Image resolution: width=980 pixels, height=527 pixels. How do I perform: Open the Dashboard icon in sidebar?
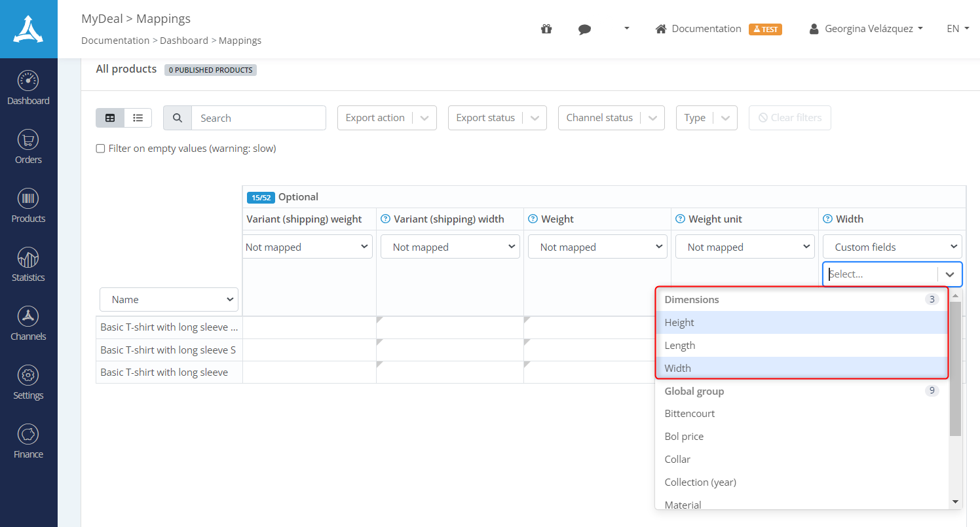click(28, 81)
